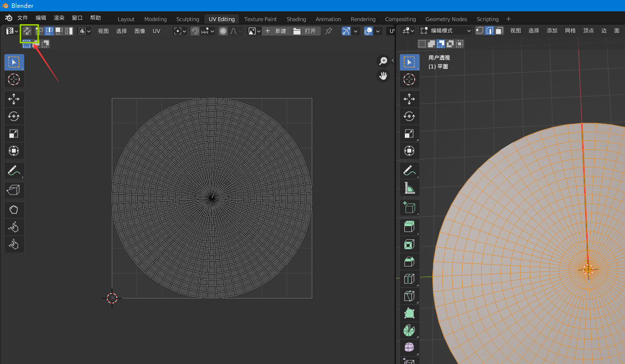Open 渲染 menu

[x=59, y=18]
